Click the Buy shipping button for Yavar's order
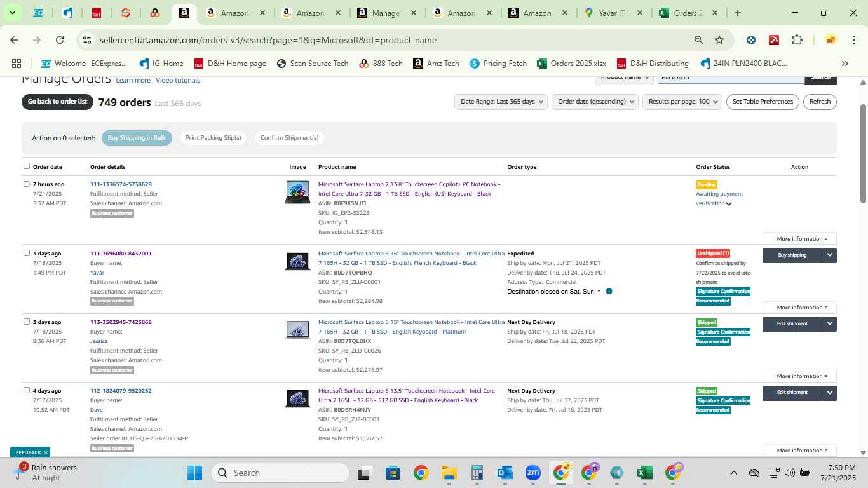The width and height of the screenshot is (868, 488). (x=792, y=255)
